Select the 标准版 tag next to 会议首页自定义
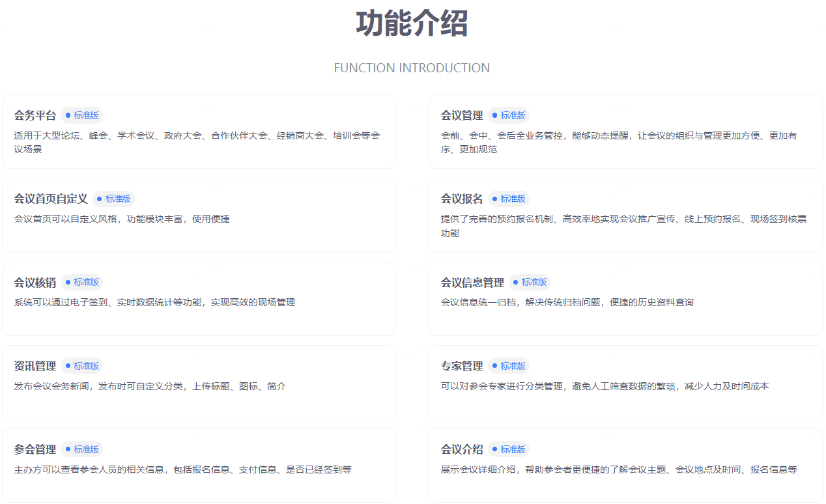The width and height of the screenshot is (826, 504). [x=114, y=199]
